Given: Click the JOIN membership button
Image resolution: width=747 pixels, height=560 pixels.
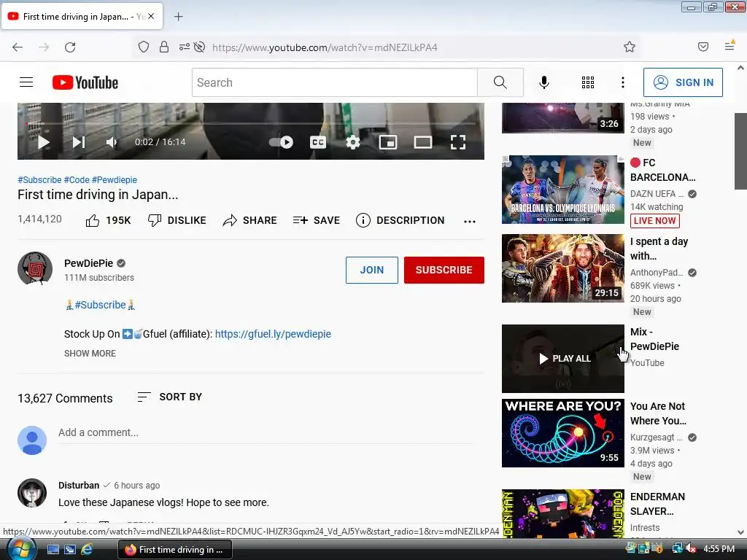Looking at the screenshot, I should tap(371, 270).
